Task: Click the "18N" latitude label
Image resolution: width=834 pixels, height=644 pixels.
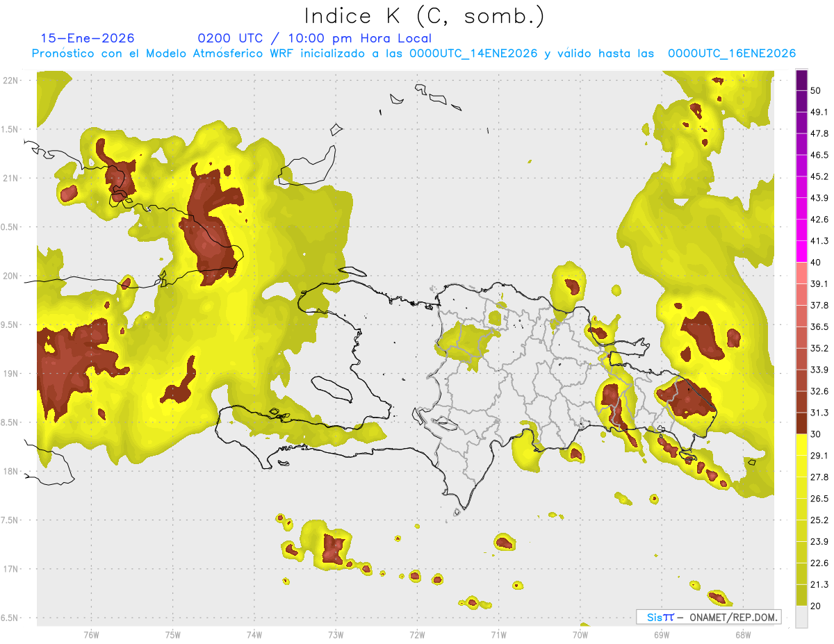Action: pyautogui.click(x=11, y=471)
